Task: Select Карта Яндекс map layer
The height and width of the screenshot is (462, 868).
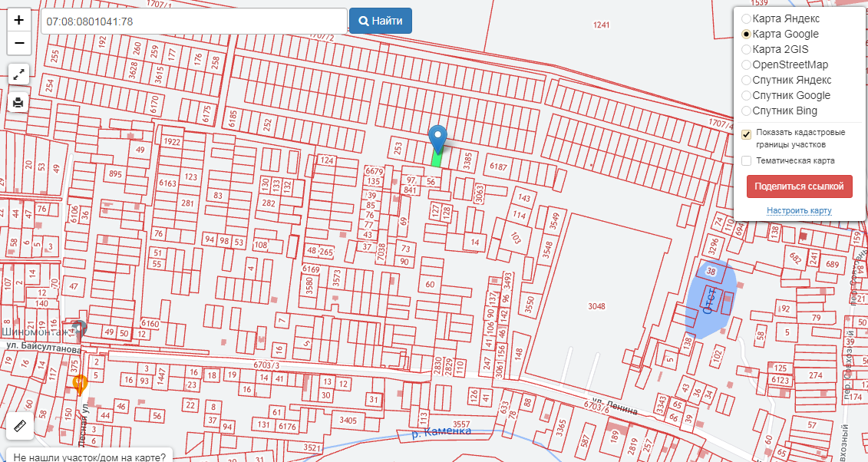Action: pos(746,19)
